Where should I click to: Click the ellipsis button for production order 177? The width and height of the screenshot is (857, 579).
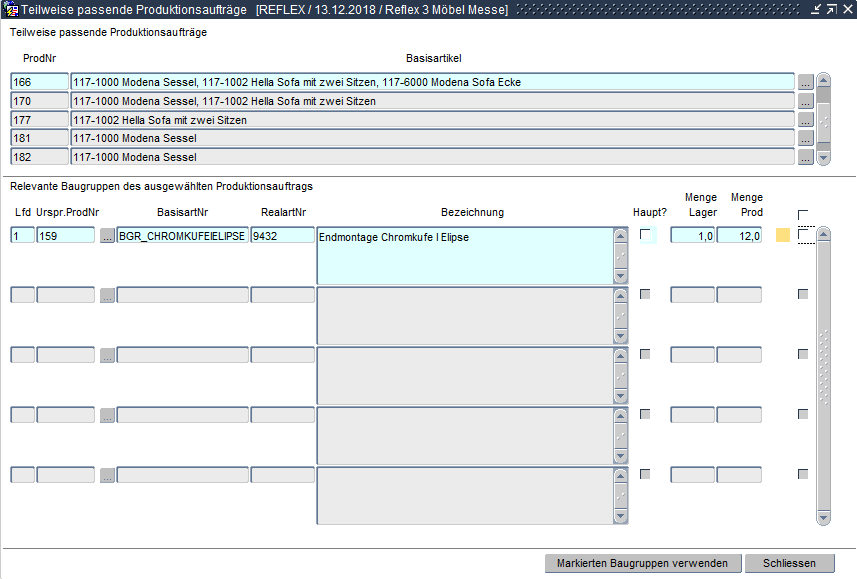[x=805, y=120]
